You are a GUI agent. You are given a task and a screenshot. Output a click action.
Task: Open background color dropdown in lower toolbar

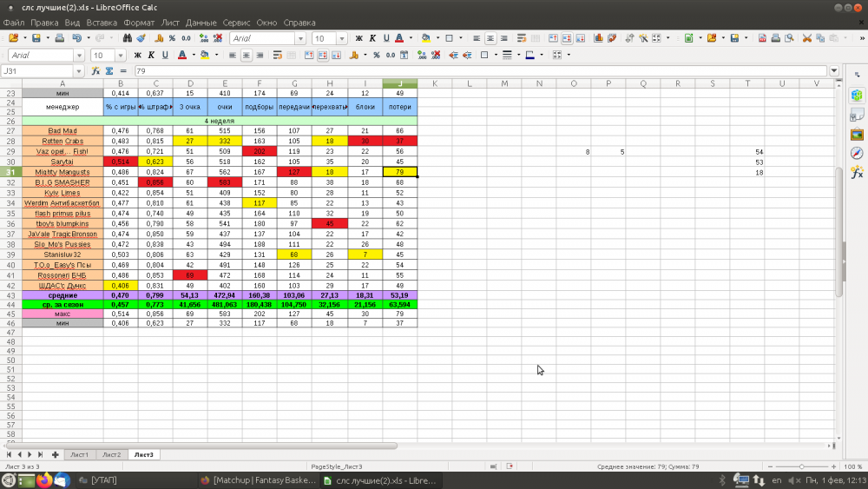216,55
